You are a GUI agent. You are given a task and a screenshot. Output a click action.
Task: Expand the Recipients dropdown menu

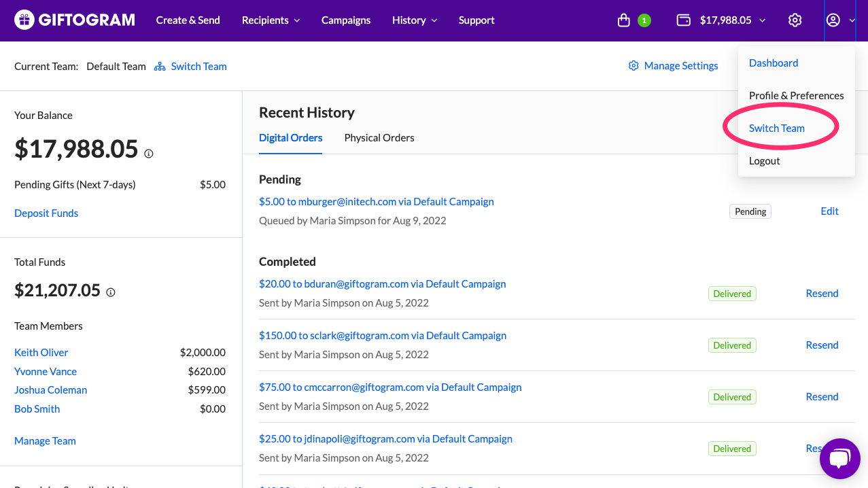[271, 20]
